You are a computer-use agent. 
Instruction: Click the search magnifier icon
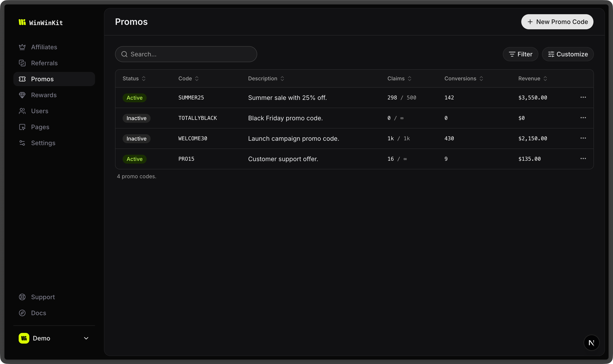click(124, 54)
